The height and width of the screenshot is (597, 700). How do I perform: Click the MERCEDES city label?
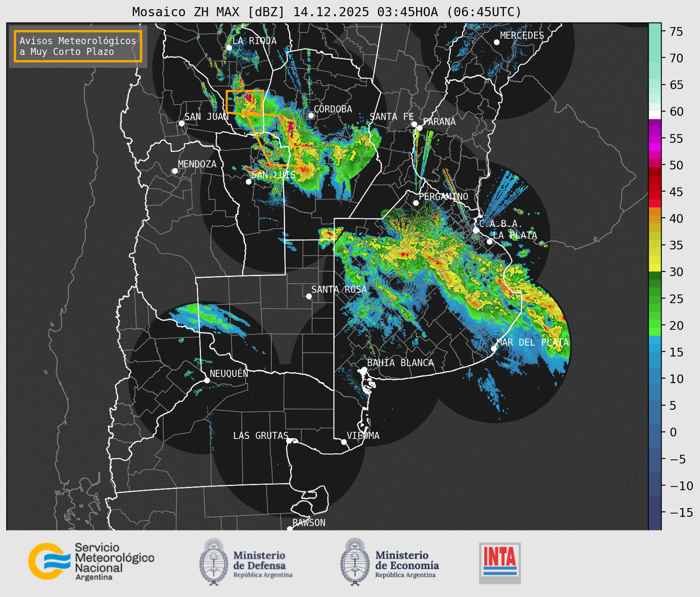click(x=522, y=36)
